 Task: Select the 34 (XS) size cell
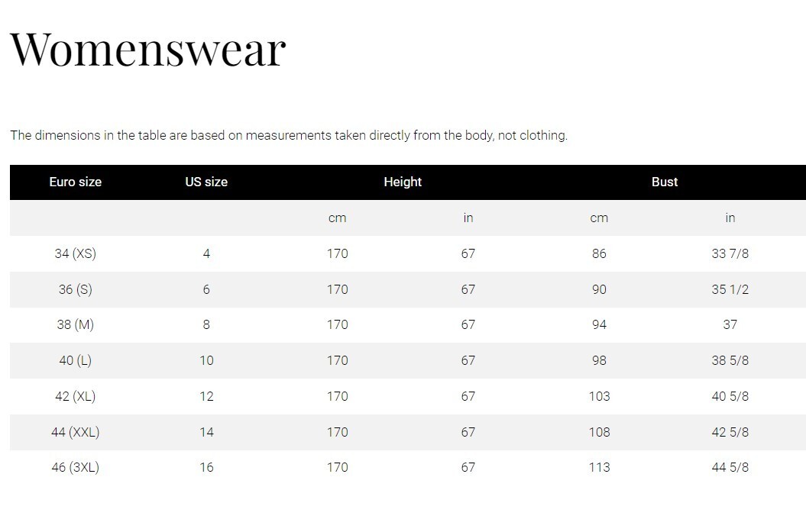tap(76, 253)
